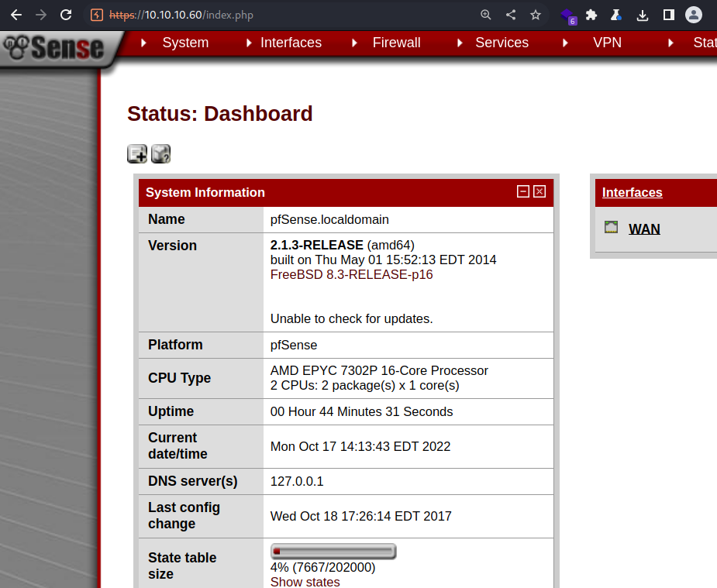Open the System menu
717x588 pixels.
(185, 43)
